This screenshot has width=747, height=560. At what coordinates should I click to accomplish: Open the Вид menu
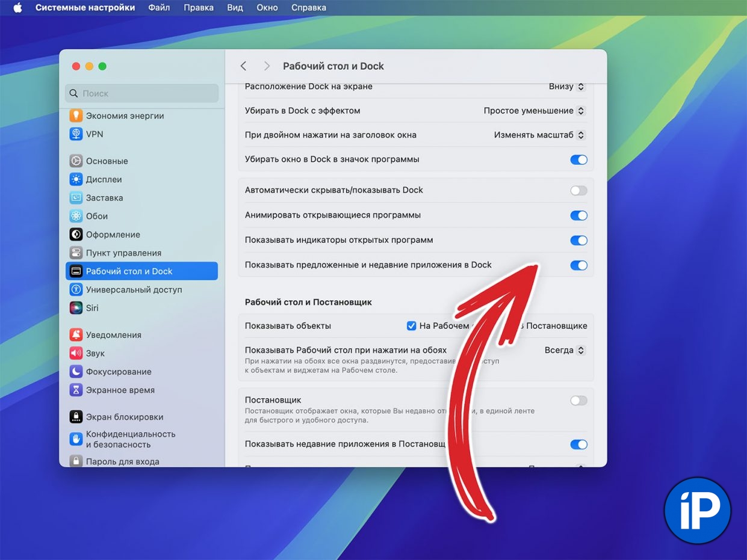[x=235, y=8]
